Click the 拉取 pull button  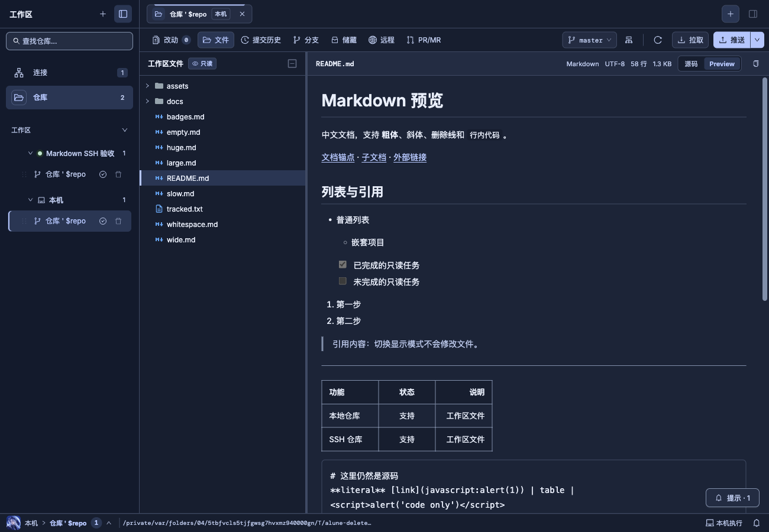point(690,40)
